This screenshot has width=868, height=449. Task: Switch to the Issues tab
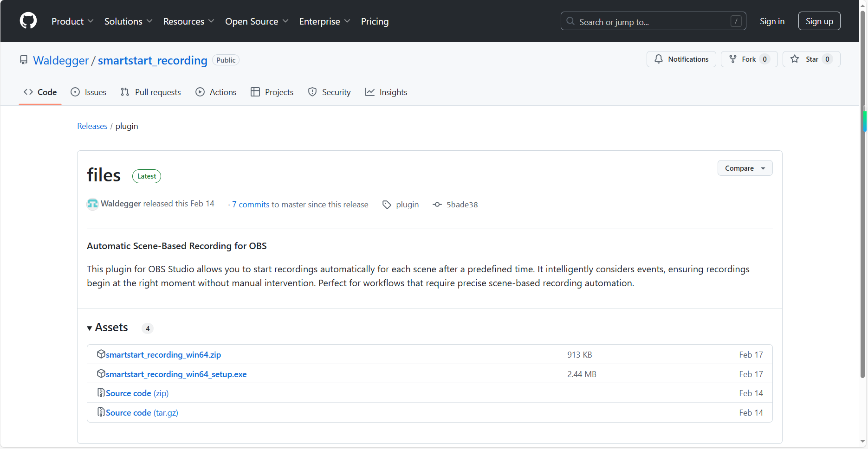89,92
